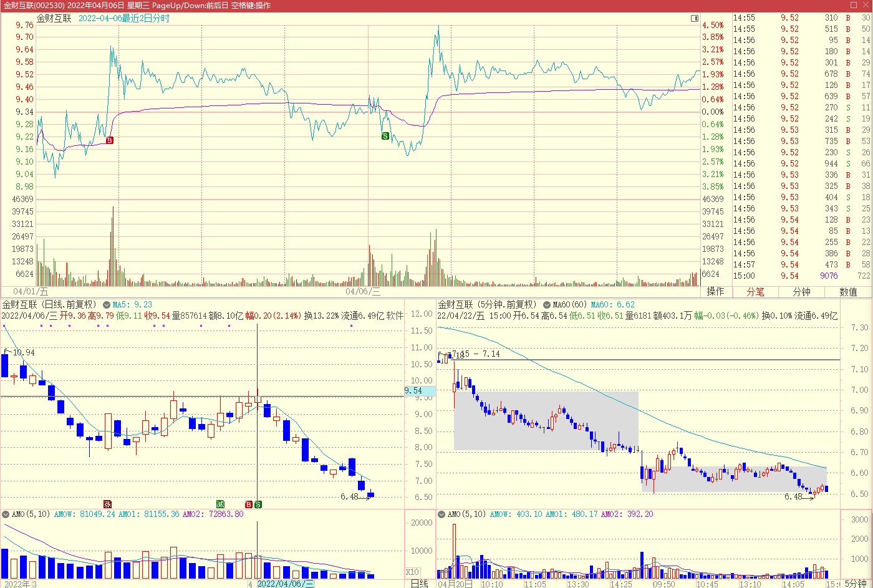The width and height of the screenshot is (873, 588).
Task: Click the green S marker under daily K-line
Action: 258,504
